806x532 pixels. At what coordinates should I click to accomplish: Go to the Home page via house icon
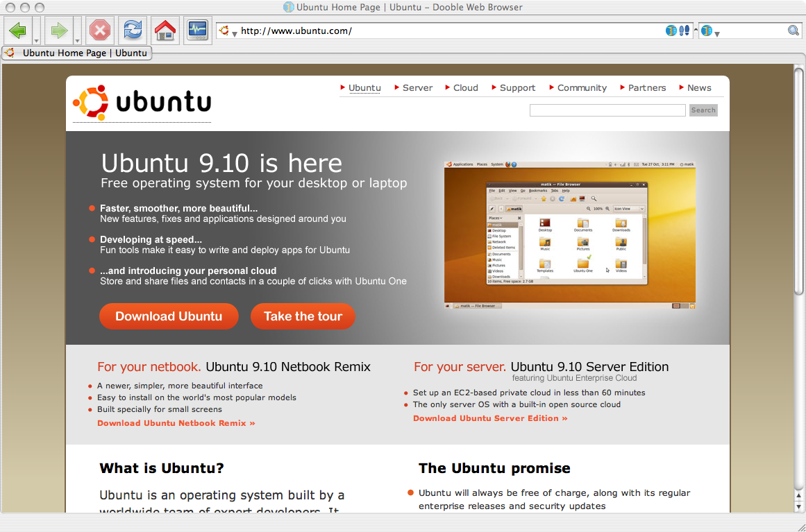pyautogui.click(x=165, y=31)
